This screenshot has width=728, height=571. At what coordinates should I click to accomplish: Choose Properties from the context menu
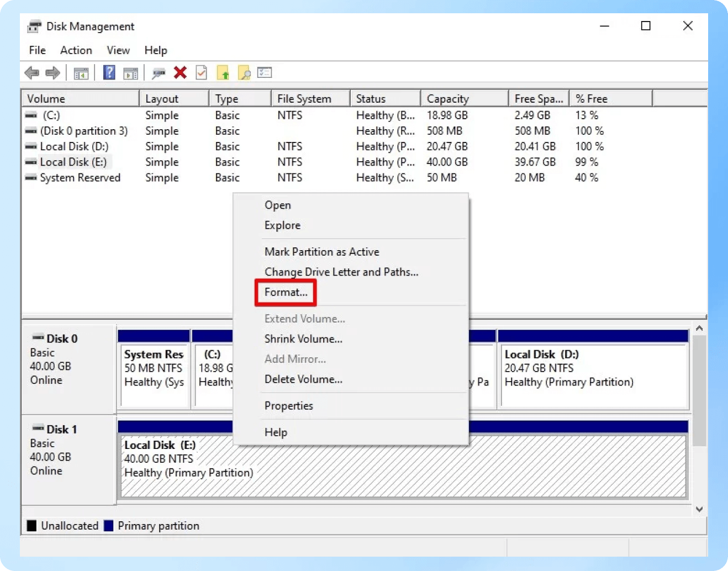click(x=351, y=406)
